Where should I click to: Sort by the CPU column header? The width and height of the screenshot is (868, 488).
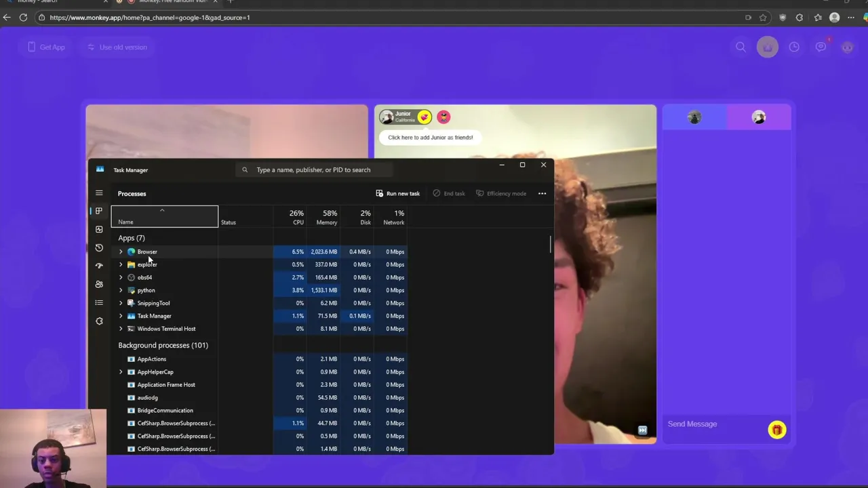coord(290,216)
